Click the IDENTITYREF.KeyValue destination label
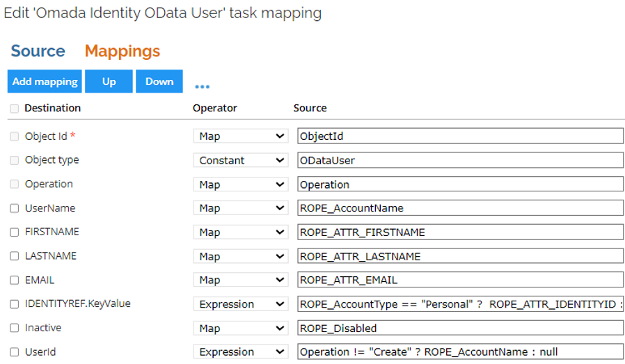Viewport: 625px width, 364px height. click(x=78, y=304)
